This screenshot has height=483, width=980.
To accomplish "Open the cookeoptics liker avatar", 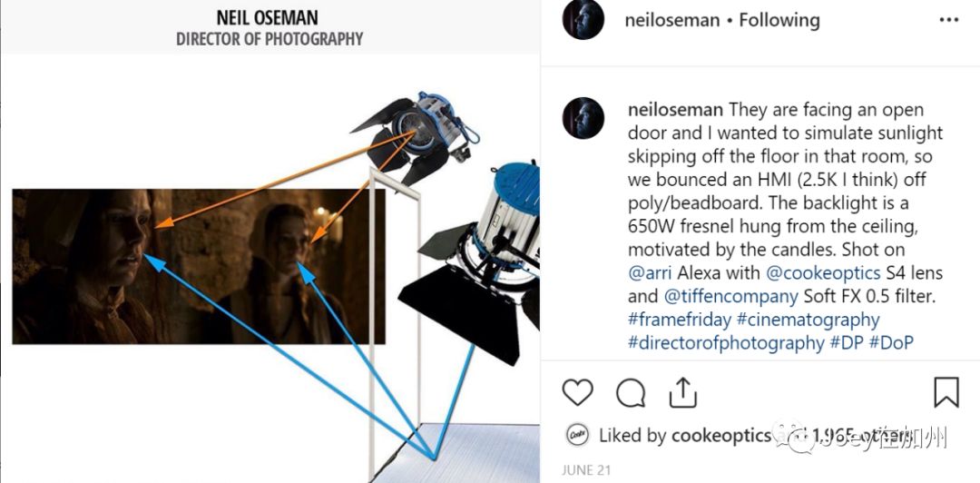I will coord(577,434).
